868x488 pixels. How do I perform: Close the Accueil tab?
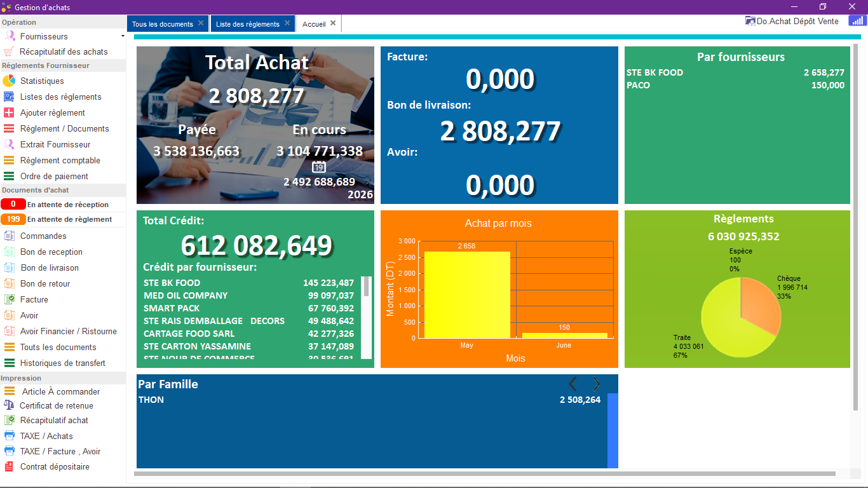pos(333,24)
